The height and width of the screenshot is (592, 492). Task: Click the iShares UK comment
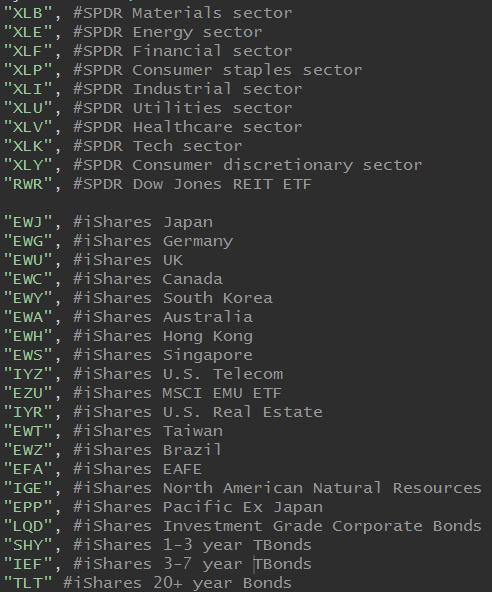click(x=128, y=260)
